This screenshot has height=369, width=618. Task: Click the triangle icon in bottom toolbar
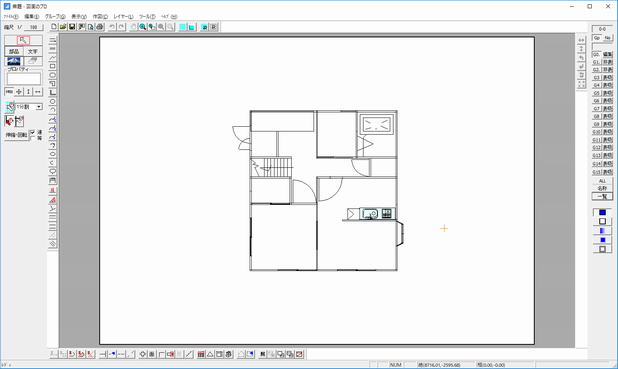(210, 354)
